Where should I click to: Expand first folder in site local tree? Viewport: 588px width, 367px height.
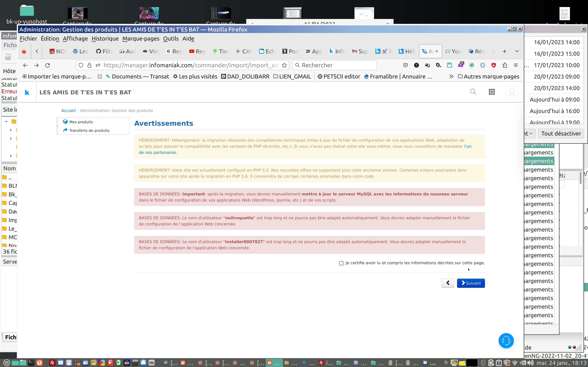pos(11,130)
